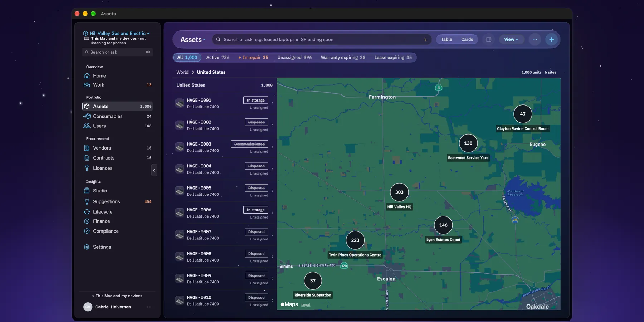This screenshot has width=644, height=322.
Task: Expand the Hill Valley Gas and Electric dropdown
Action: (x=116, y=33)
